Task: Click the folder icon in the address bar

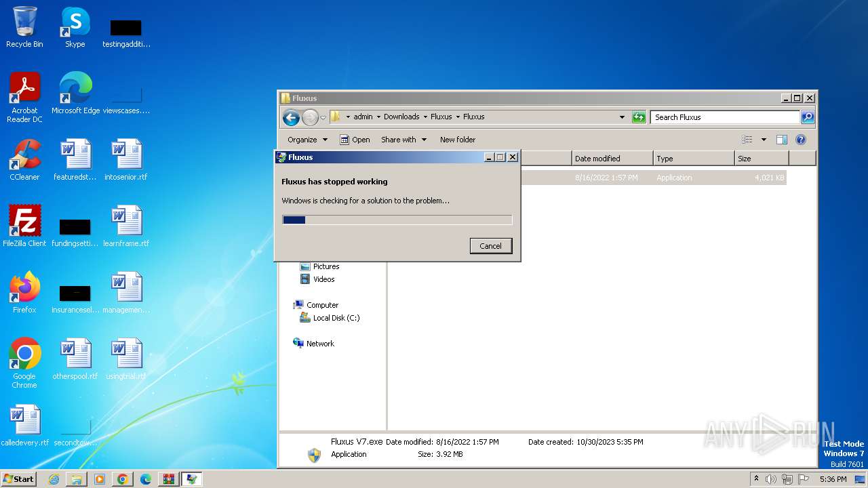Action: pyautogui.click(x=335, y=117)
